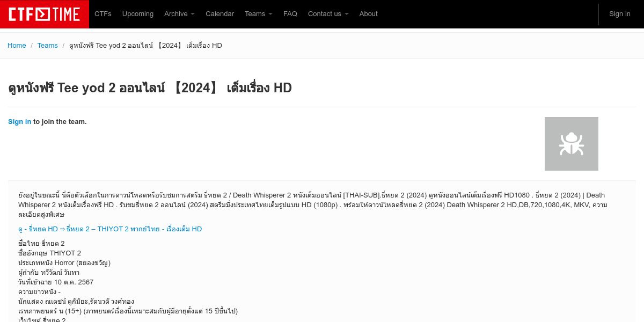Click the team name heading Tee yod 2
Screen dimensions: 644x322
pos(150,87)
